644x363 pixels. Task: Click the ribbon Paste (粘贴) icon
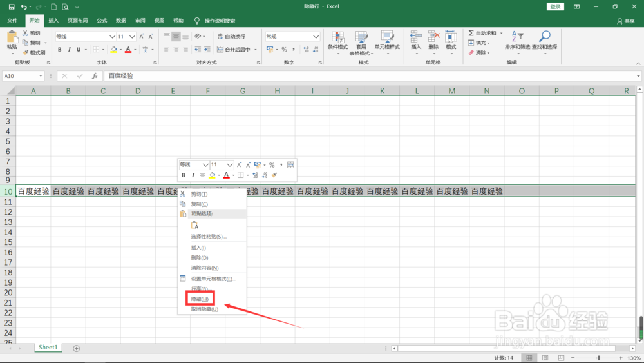tap(12, 38)
